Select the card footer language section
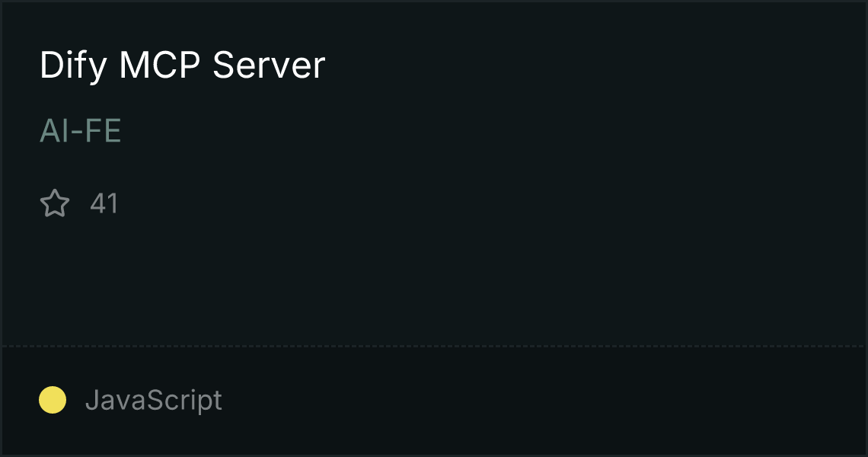 (434, 401)
